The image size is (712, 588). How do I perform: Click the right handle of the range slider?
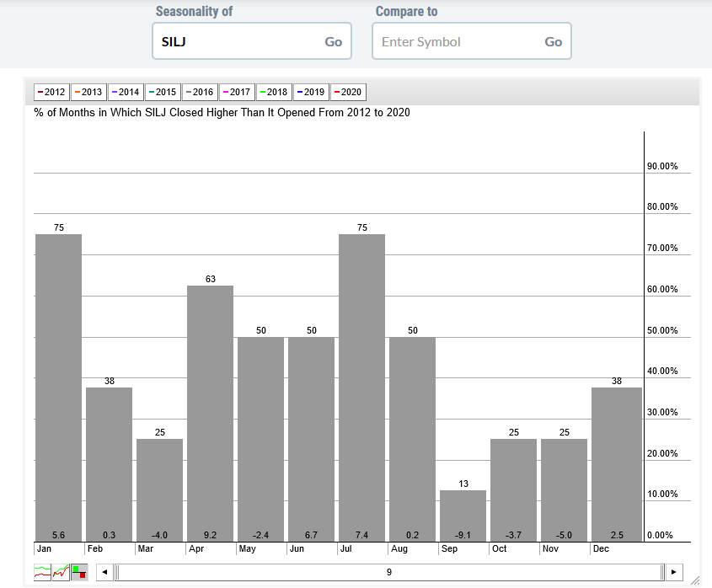(662, 572)
